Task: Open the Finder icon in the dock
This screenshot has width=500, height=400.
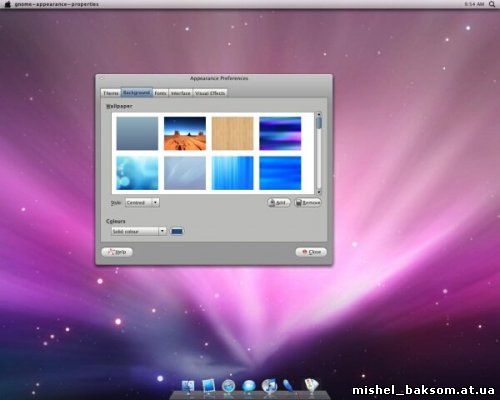Action: [188, 386]
